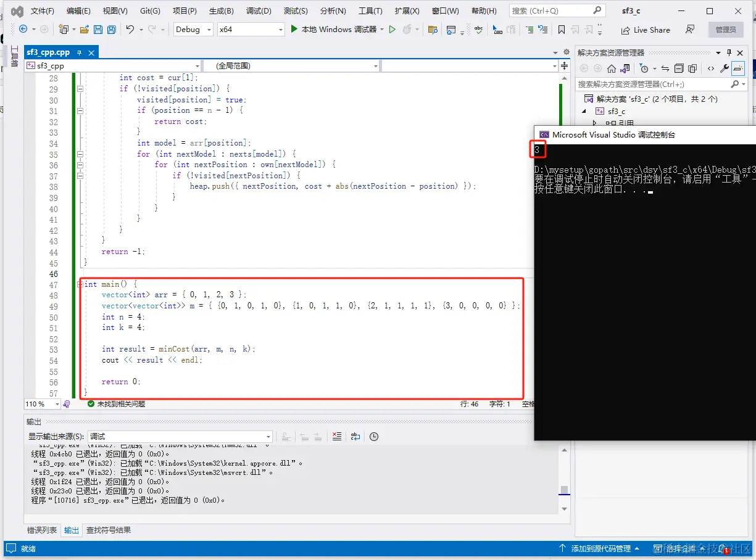Open the 调试(D) debug menu

point(259,11)
